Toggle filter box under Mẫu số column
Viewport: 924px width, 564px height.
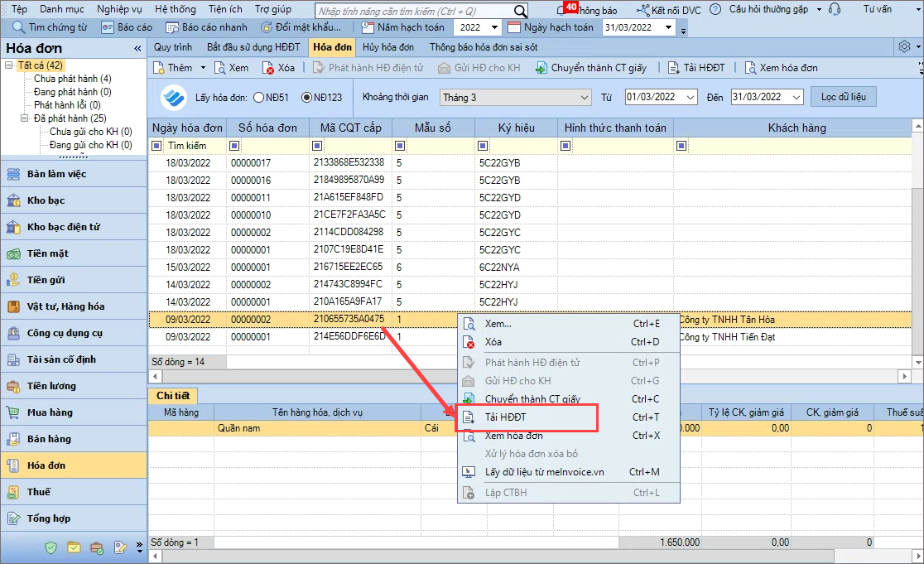coord(400,146)
